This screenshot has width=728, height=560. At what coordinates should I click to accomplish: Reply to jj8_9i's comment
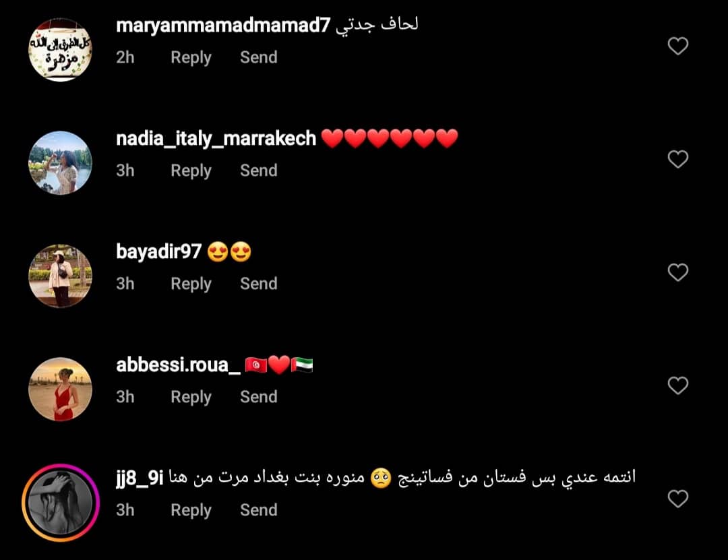tap(191, 510)
